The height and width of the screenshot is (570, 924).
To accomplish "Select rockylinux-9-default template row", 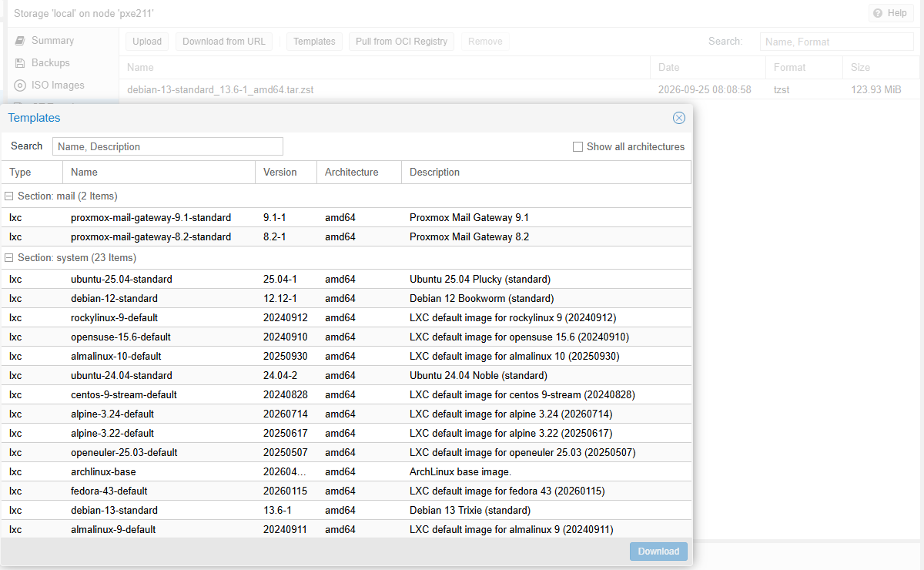I will (x=346, y=318).
